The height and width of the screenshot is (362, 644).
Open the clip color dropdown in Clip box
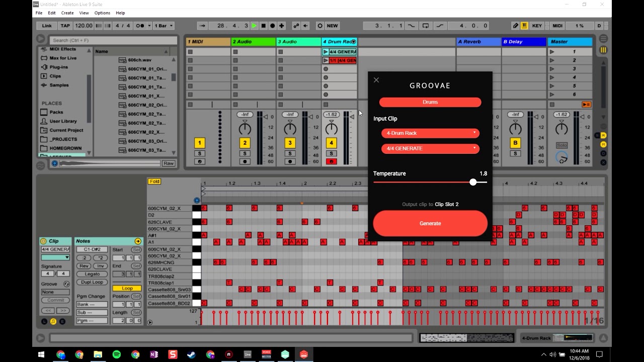(55, 257)
